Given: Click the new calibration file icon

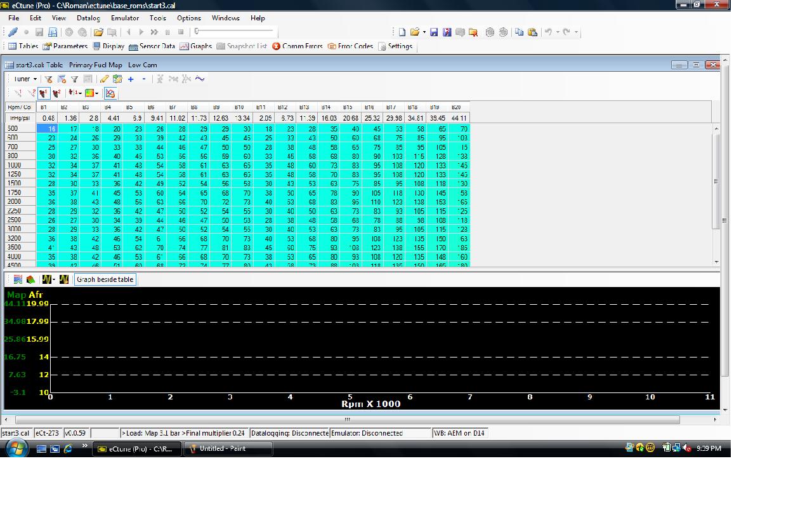Looking at the screenshot, I should (402, 32).
